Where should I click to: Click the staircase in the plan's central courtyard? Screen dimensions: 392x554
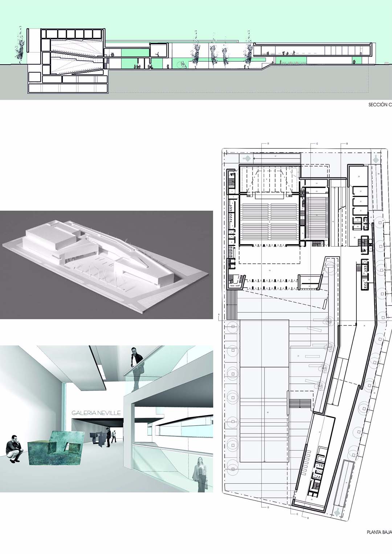click(299, 403)
